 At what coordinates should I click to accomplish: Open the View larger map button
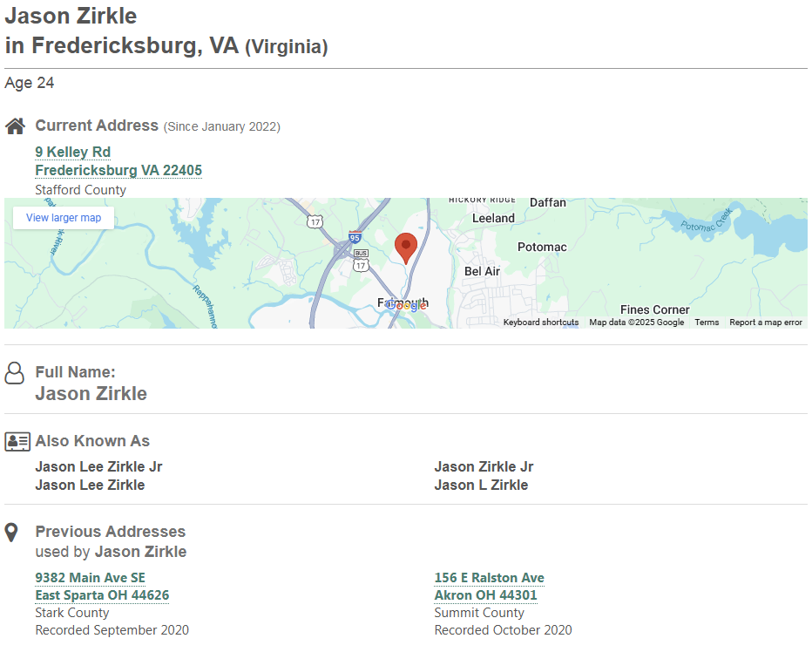click(64, 218)
